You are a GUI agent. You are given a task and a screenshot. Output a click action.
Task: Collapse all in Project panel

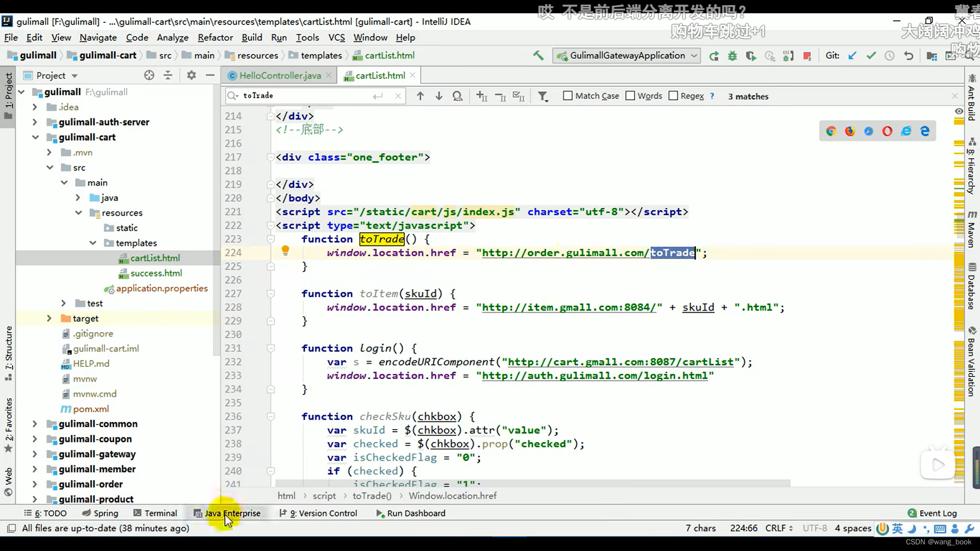tap(168, 76)
